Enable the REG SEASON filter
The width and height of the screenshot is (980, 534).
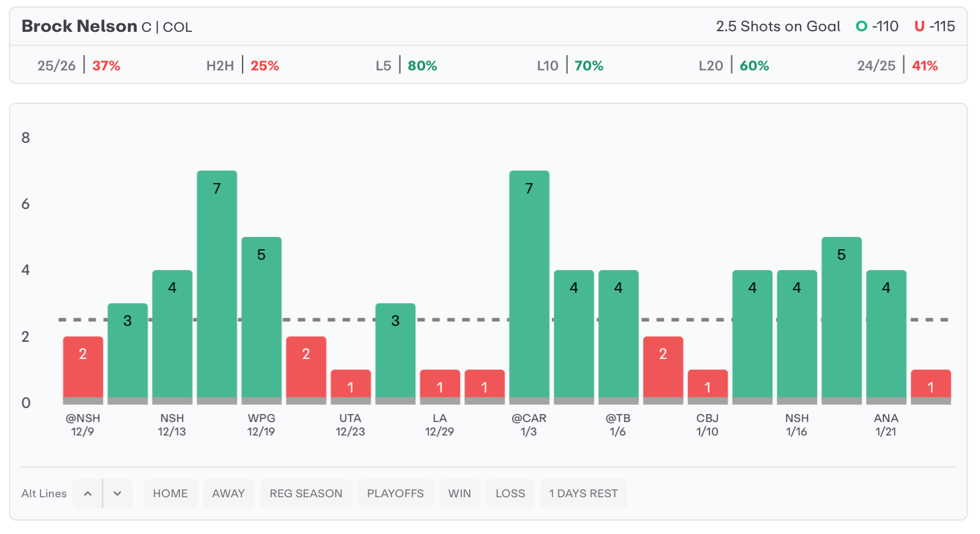(306, 494)
